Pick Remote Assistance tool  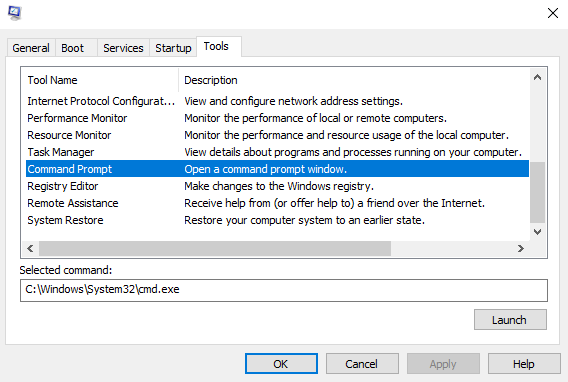277,203
